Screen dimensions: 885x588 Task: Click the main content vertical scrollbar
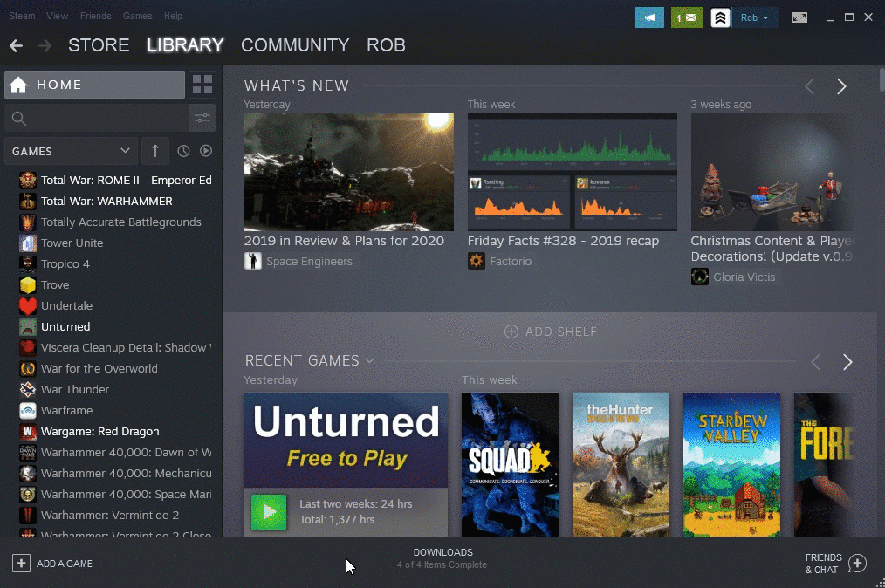882,79
